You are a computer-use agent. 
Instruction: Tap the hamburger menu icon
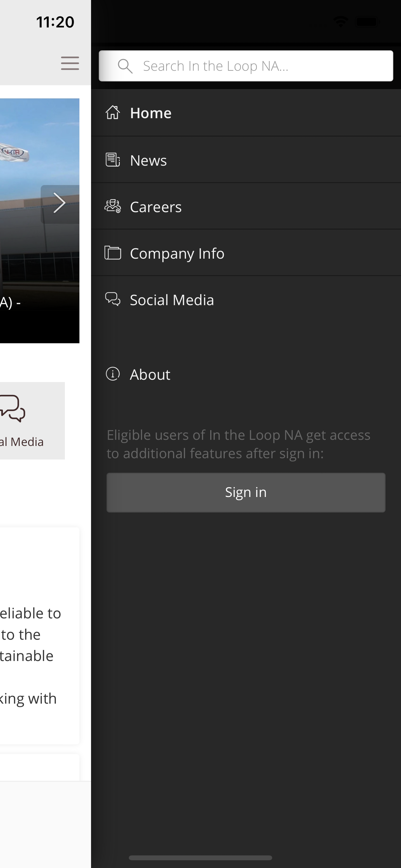(x=70, y=63)
